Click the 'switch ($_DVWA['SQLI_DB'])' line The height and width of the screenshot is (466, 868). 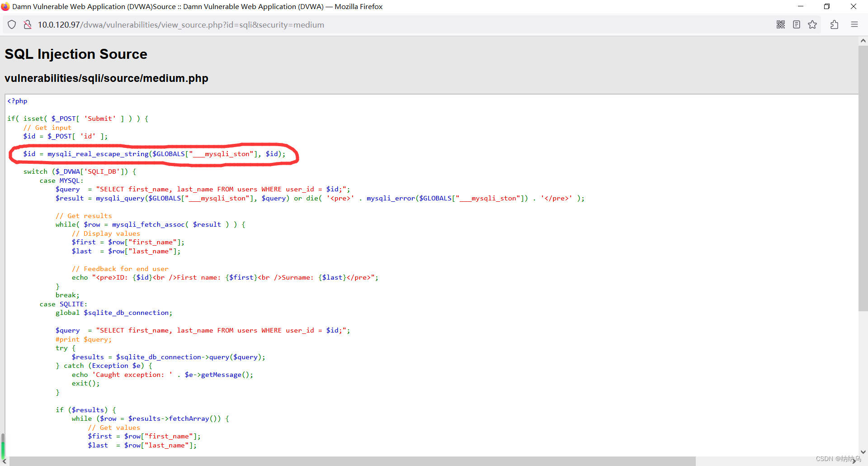80,171
